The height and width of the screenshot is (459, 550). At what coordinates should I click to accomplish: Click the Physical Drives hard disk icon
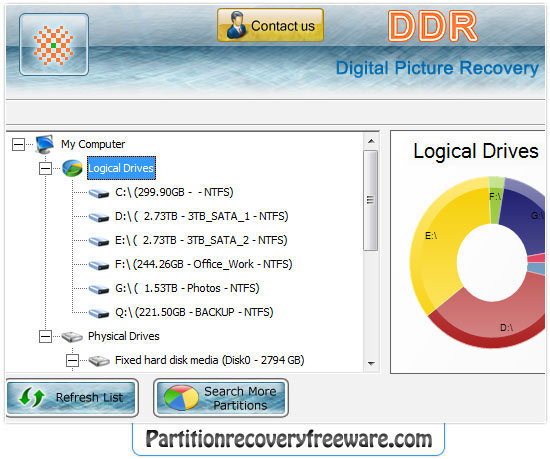coord(72,337)
